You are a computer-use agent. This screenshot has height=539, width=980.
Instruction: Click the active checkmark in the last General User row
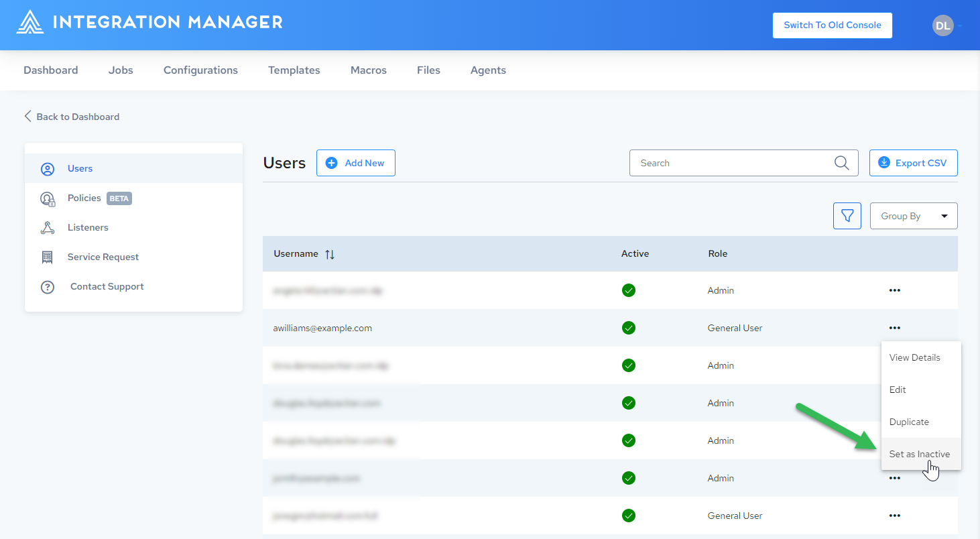[629, 516]
